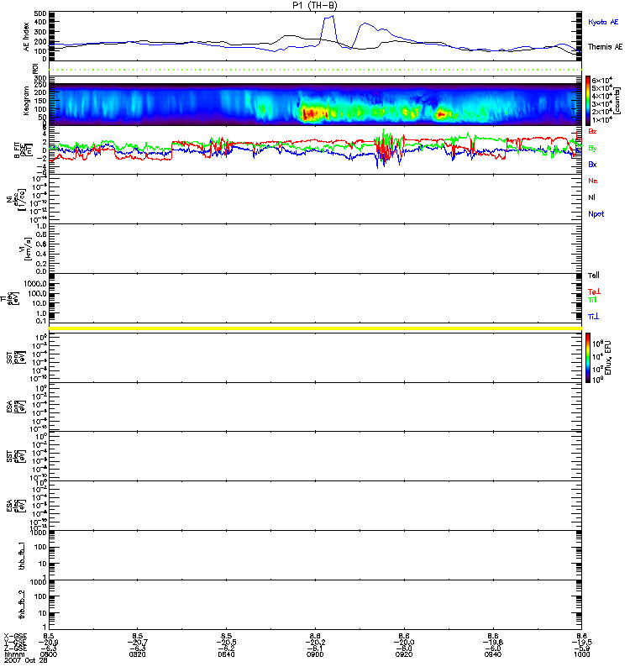This screenshot has height=672, width=630.
Task: Click the Vi [km/s] axis title
Action: [x=25, y=249]
